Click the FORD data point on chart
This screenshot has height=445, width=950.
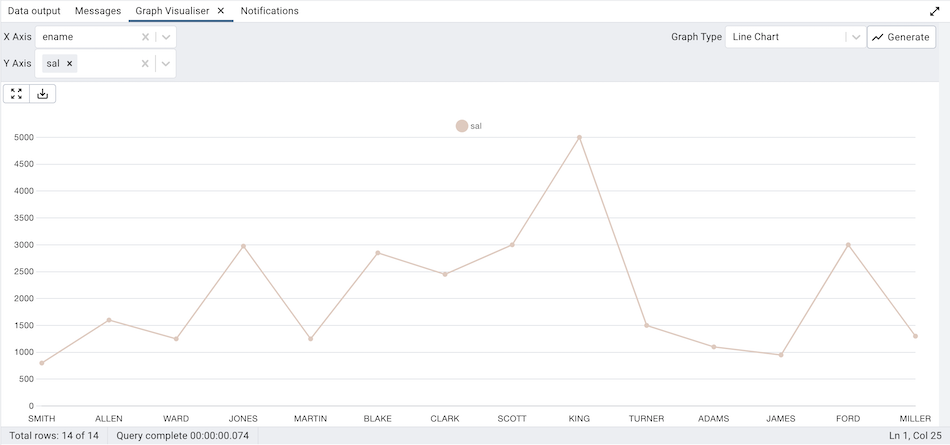[848, 245]
